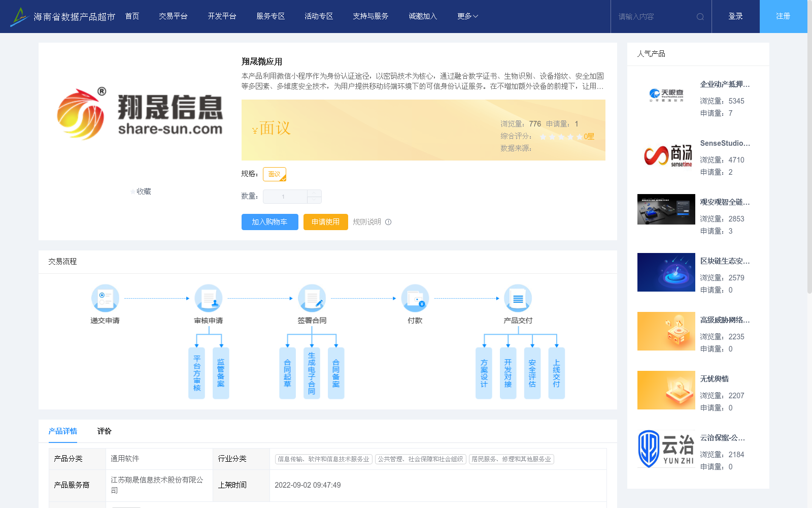Open the 云治 YUNZHI product thumbnail
Viewport: 812px width, 508px height.
[x=666, y=449]
